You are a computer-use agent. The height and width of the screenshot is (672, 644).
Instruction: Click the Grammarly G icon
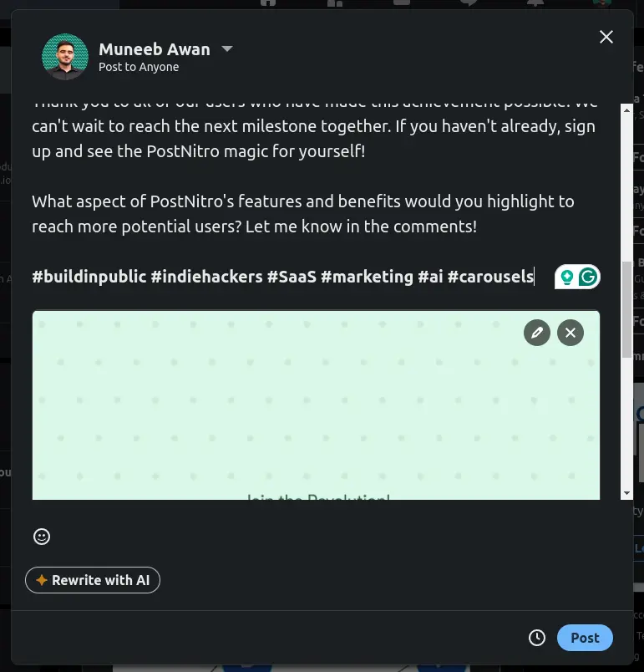pyautogui.click(x=588, y=277)
